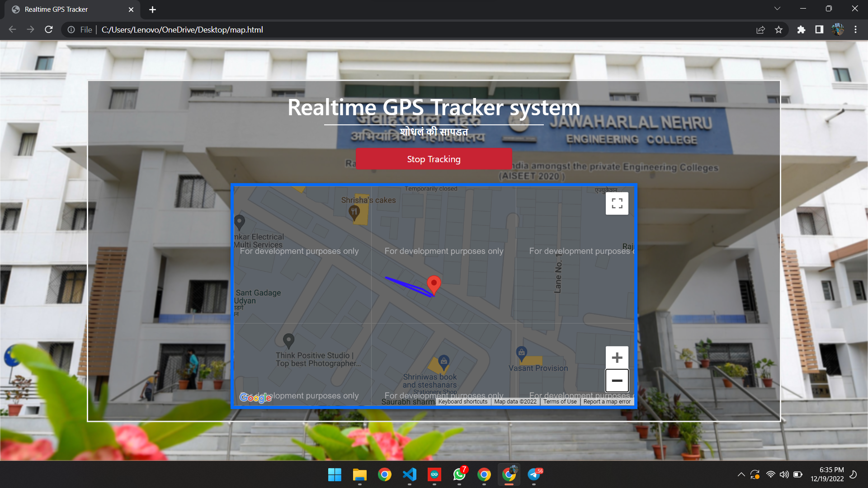Click the Lane No. 1 label
The image size is (868, 488).
tap(558, 273)
